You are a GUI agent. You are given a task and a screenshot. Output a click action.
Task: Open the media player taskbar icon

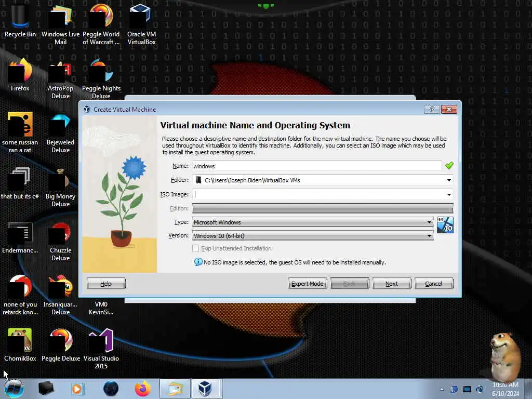[77, 389]
